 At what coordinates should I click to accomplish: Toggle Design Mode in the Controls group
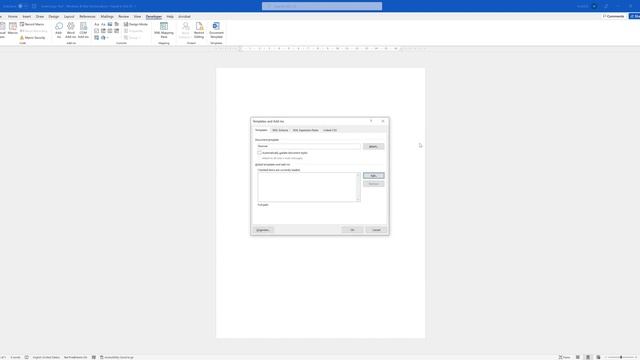pos(136,24)
